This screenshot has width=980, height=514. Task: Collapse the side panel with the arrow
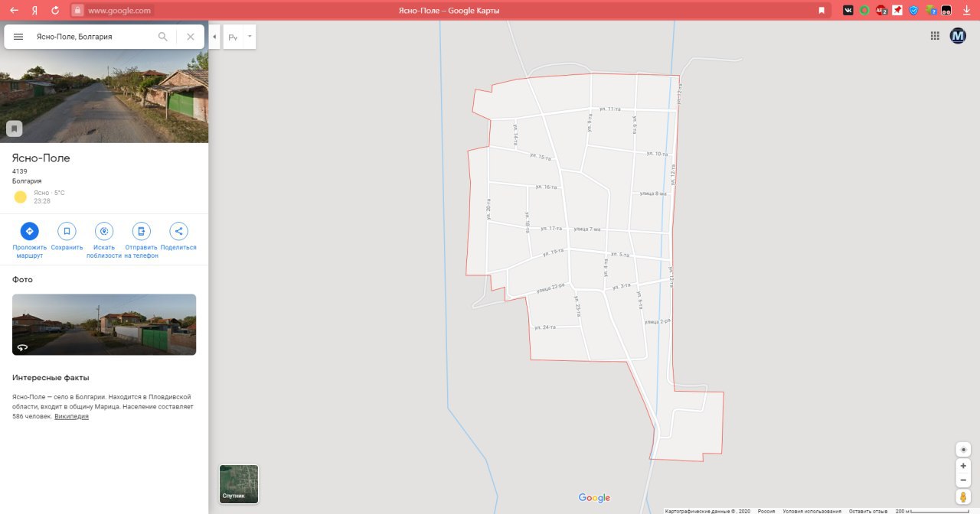click(x=214, y=37)
